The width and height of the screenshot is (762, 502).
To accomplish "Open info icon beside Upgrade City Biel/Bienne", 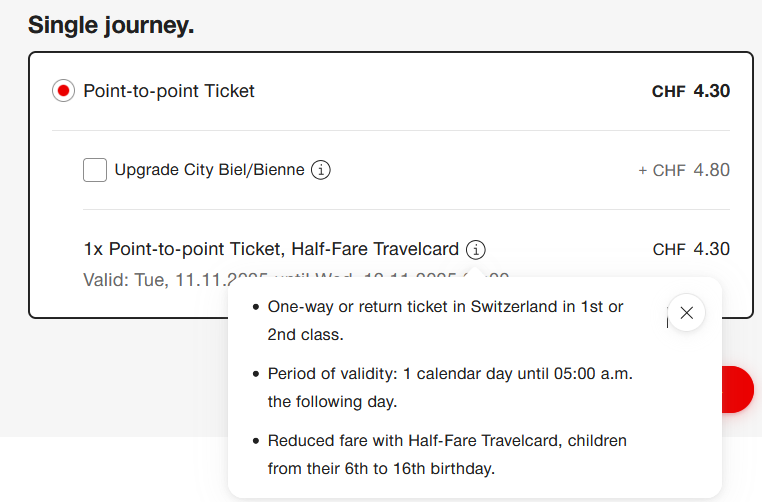I will tap(320, 170).
